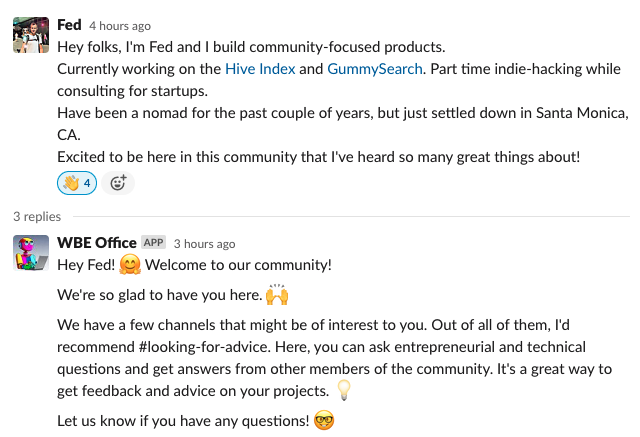Click Fed's profile avatar

point(31,35)
